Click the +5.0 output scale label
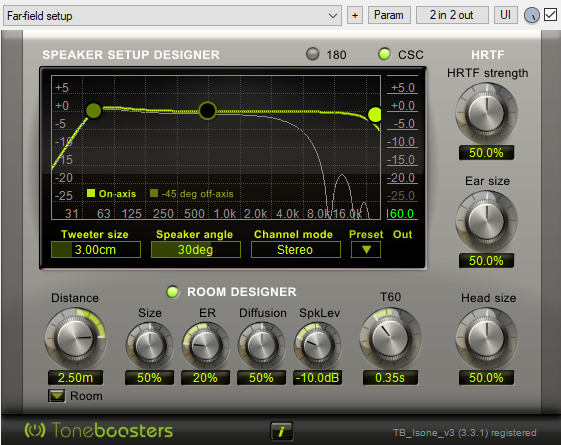Screen dimensions: 561x445 coord(403,88)
